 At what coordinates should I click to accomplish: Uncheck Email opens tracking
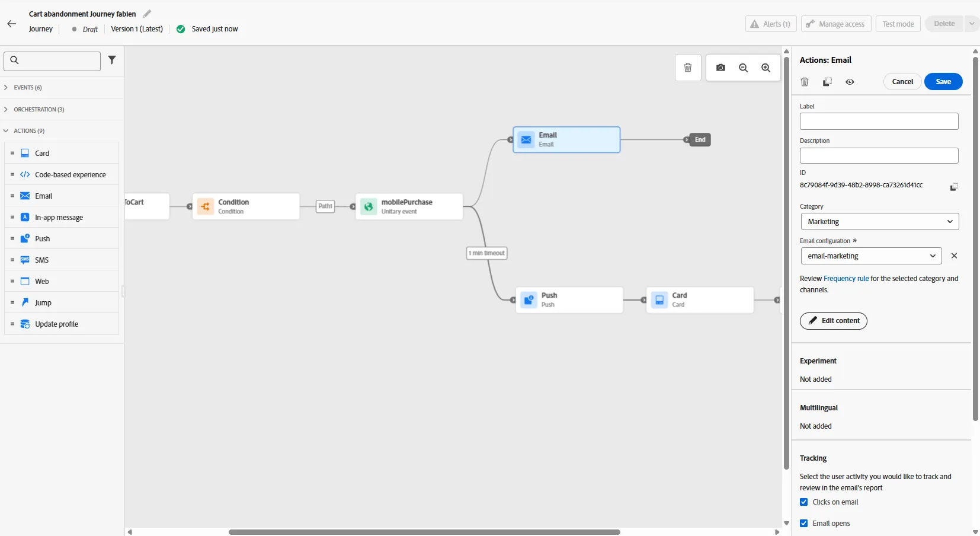[x=804, y=524]
